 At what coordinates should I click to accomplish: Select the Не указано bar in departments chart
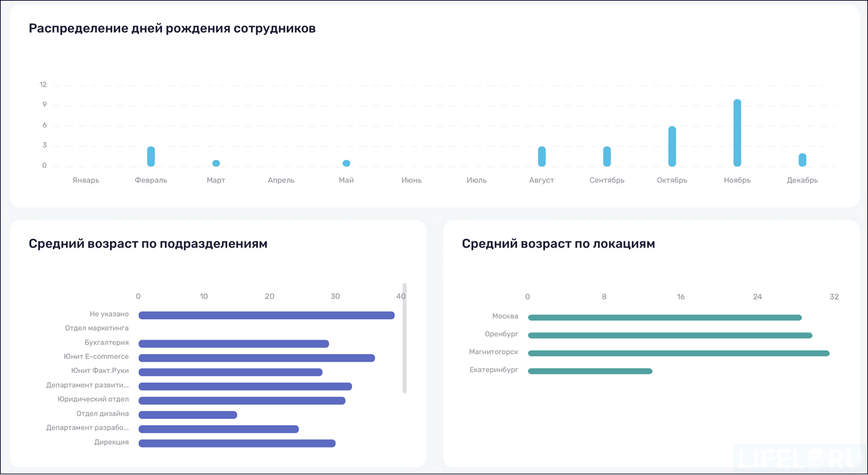266,314
